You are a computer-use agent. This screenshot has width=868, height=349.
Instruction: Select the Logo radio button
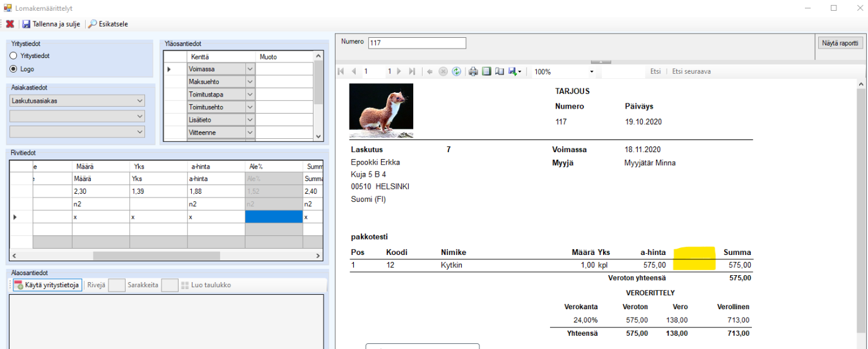14,69
